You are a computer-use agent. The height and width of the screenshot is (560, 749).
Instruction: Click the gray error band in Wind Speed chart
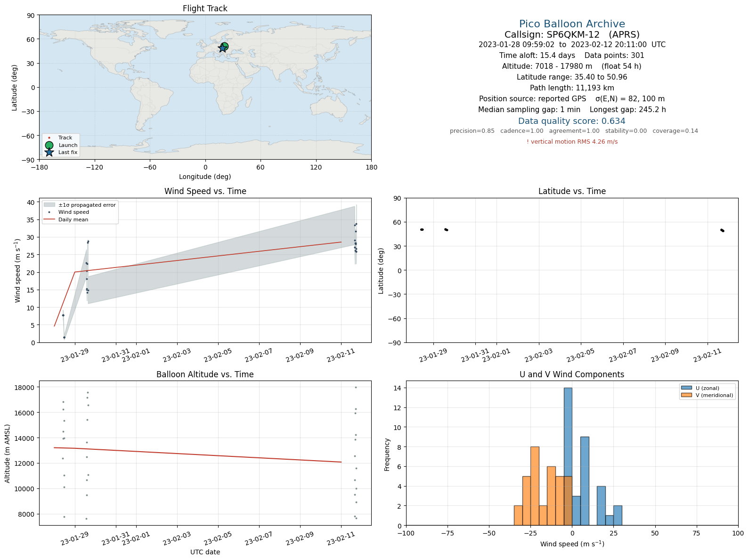tap(221, 254)
